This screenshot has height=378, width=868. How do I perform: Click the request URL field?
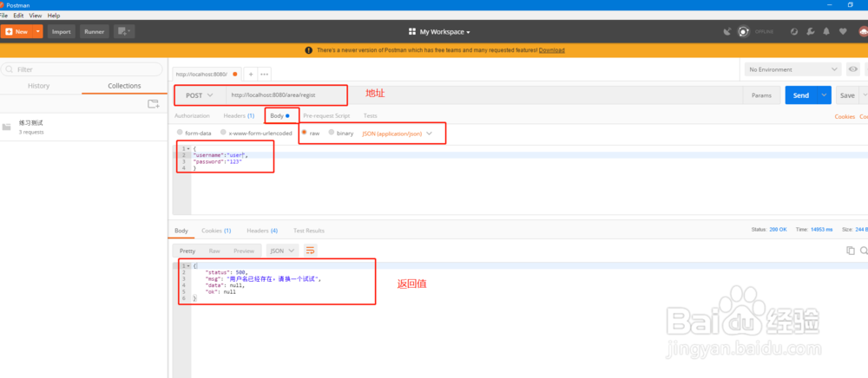coord(483,95)
